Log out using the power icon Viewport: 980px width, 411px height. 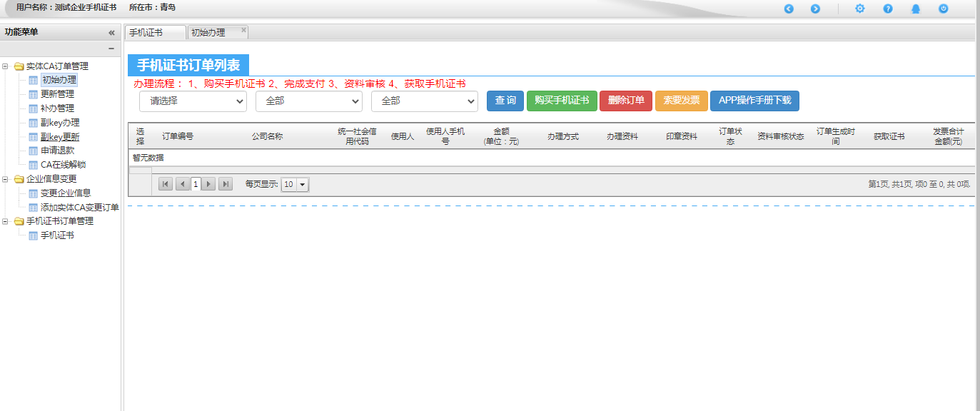(944, 9)
